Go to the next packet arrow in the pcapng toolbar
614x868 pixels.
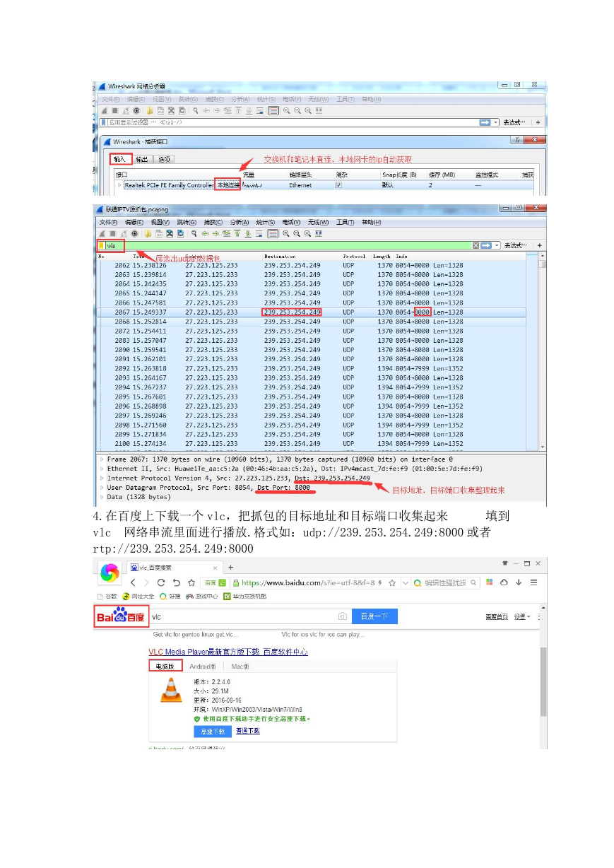pos(216,233)
